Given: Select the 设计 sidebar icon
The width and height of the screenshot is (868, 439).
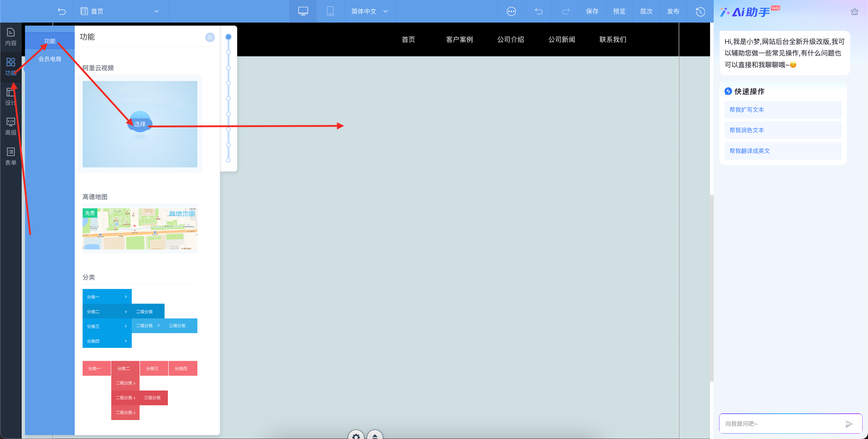Looking at the screenshot, I should (11, 97).
